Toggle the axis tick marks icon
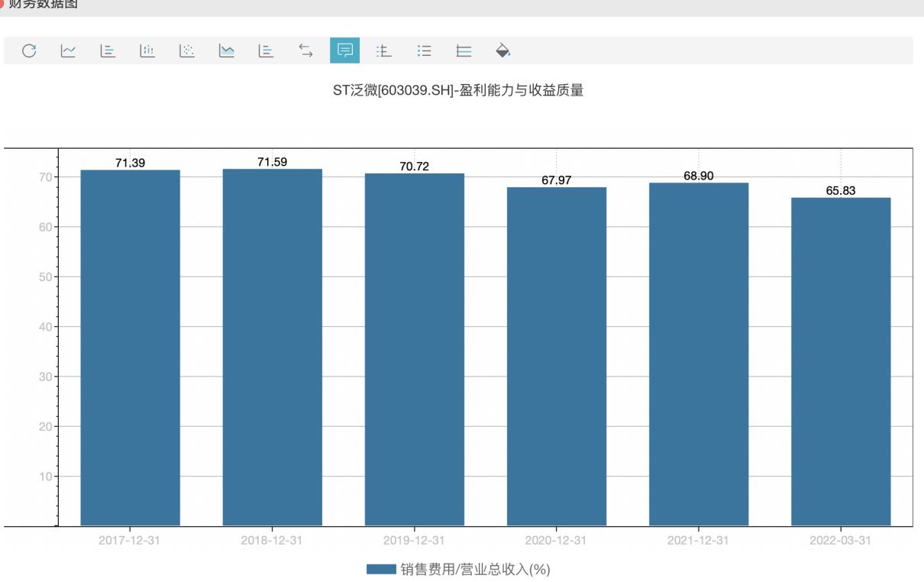 click(384, 51)
